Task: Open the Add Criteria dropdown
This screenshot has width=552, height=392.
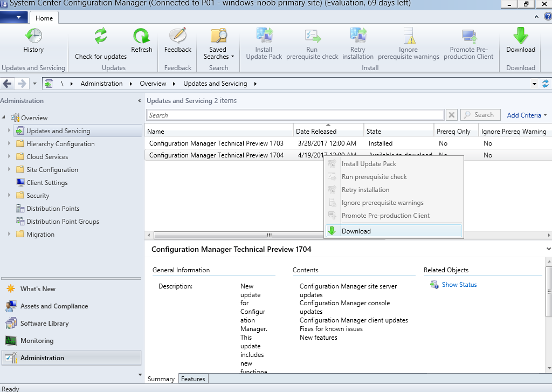Action: tap(527, 115)
